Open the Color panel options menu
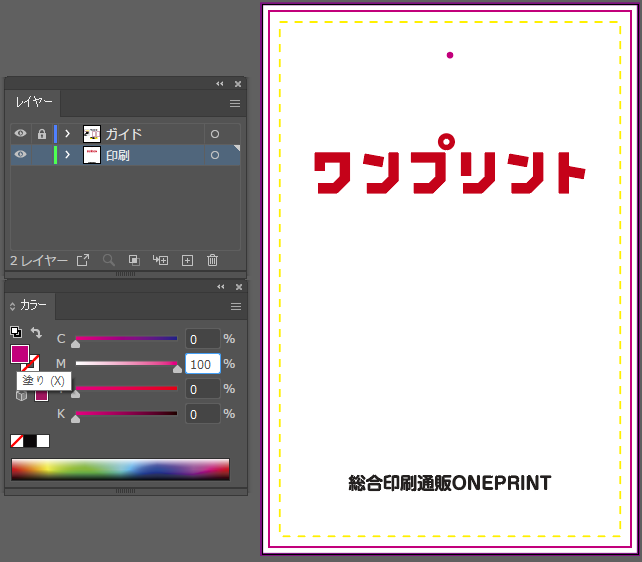The image size is (642, 562). click(x=236, y=306)
